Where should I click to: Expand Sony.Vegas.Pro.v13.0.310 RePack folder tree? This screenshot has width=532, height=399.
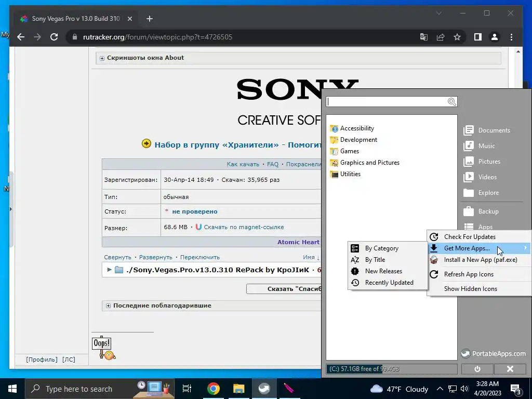109,270
